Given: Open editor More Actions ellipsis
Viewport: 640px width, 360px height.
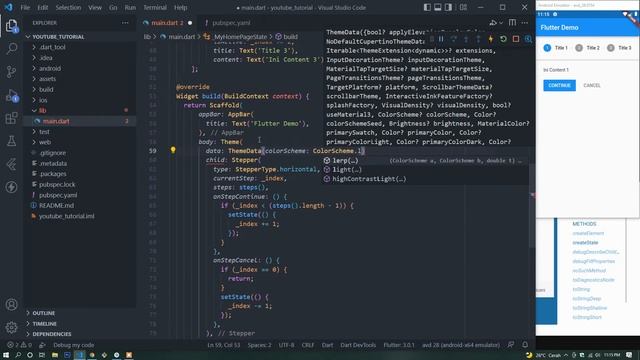Looking at the screenshot, I should coord(525,23).
